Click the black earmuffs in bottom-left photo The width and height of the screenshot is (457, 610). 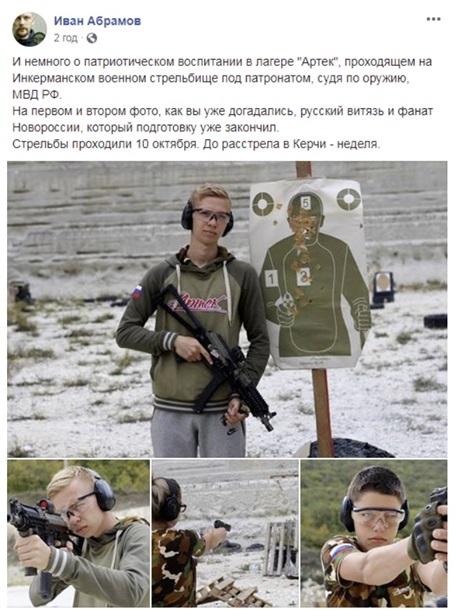click(x=103, y=494)
